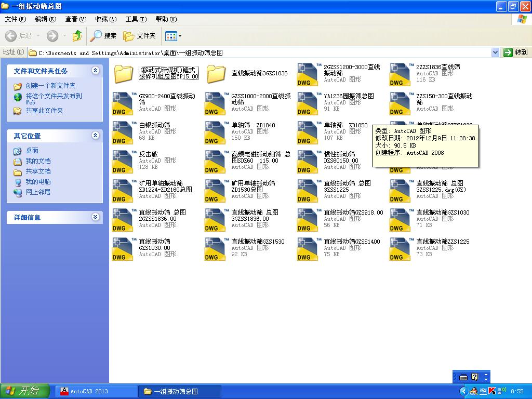Select the 2ZZS1836直线筛 DWG file icon

[401, 74]
